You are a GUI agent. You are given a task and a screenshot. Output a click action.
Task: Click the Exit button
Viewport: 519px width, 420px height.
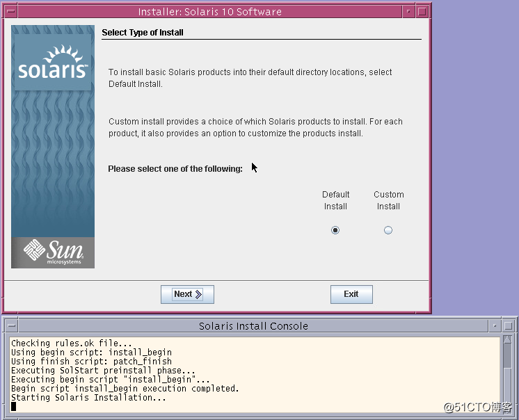[351, 294]
